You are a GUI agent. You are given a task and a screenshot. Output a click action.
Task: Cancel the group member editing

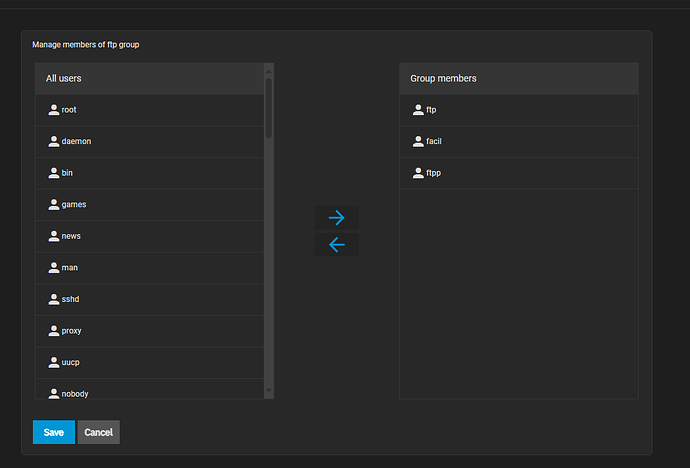(99, 432)
